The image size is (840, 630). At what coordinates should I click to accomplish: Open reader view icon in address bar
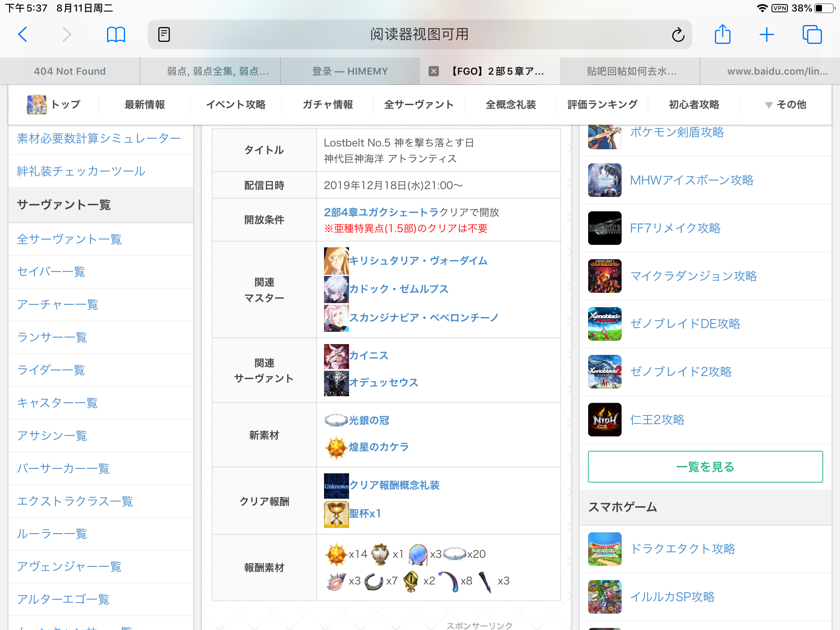coord(164,34)
